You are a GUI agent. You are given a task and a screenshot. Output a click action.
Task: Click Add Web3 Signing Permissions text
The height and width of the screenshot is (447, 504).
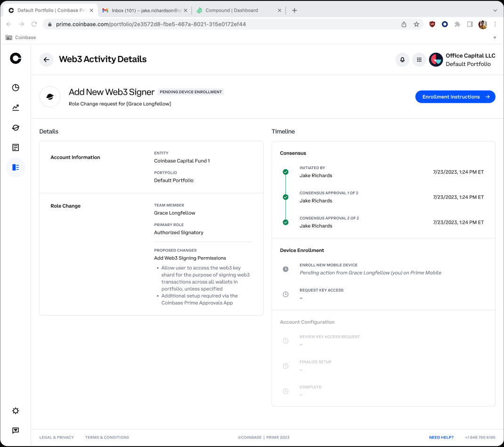190,258
